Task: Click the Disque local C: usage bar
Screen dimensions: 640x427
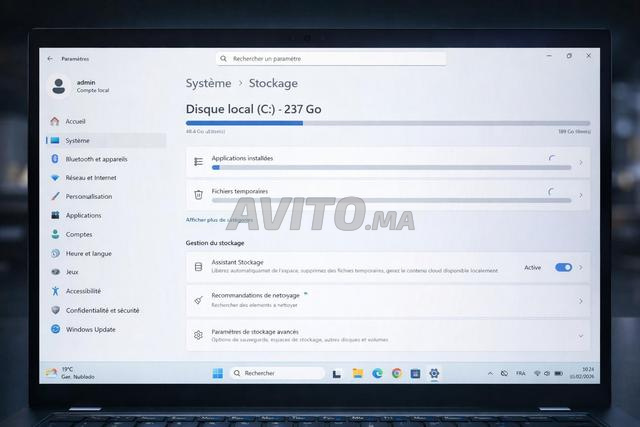Action: (387, 123)
